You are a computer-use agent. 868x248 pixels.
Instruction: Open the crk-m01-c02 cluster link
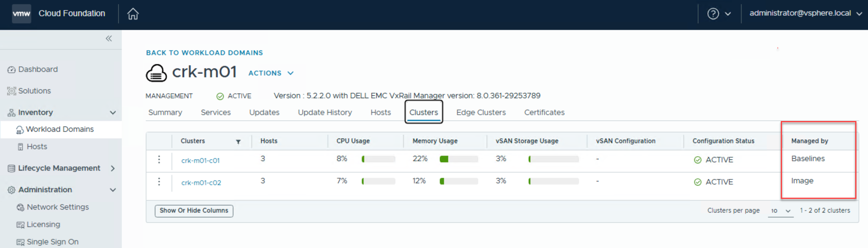[x=201, y=183]
